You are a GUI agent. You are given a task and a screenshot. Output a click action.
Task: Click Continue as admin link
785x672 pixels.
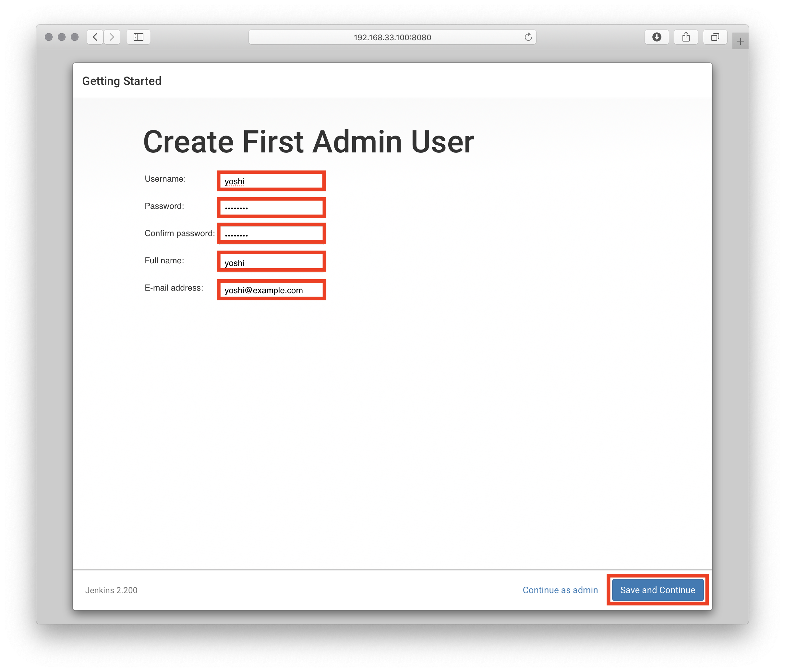pyautogui.click(x=560, y=590)
